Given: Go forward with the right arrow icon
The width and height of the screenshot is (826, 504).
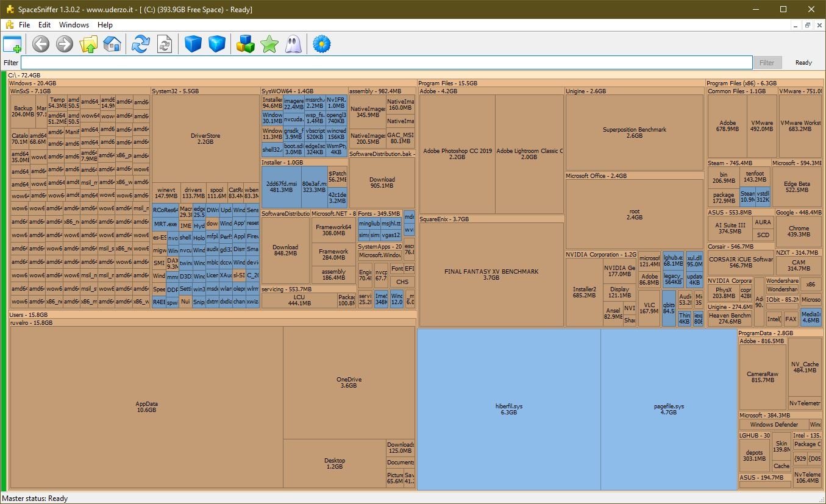Looking at the screenshot, I should (65, 44).
